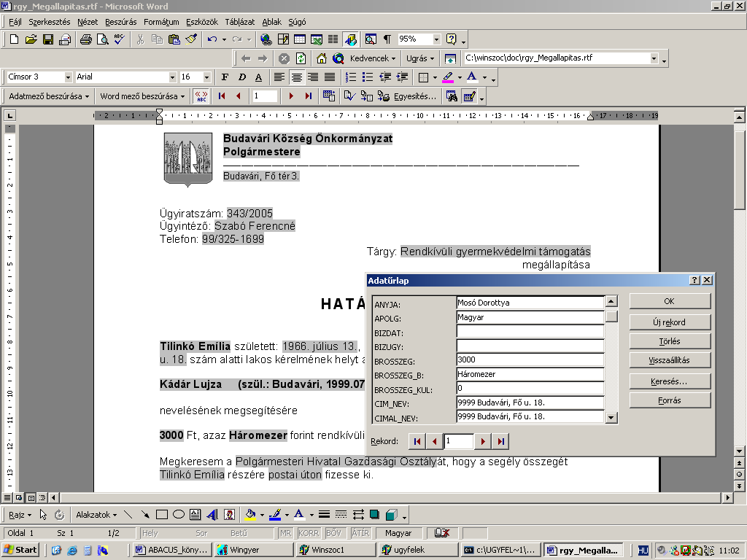Image resolution: width=747 pixels, height=560 pixels.
Task: Go to first merge record in toolbar
Action: [222, 96]
